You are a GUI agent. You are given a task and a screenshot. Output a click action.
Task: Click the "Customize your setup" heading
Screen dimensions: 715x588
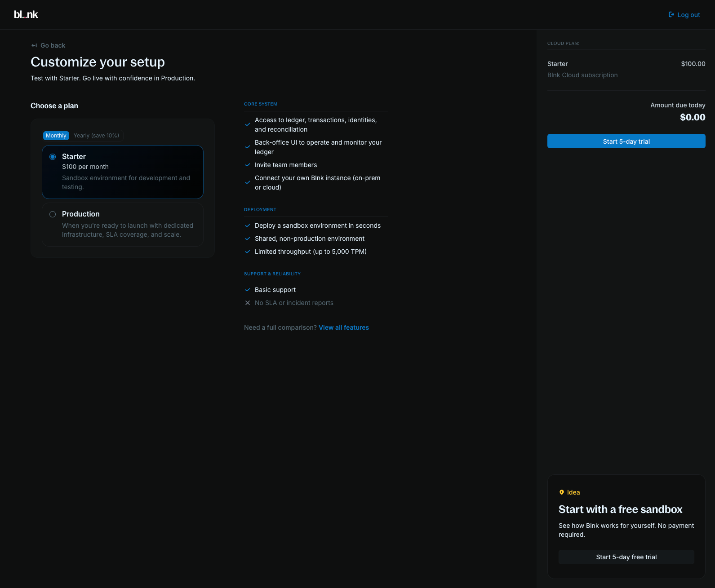(98, 62)
